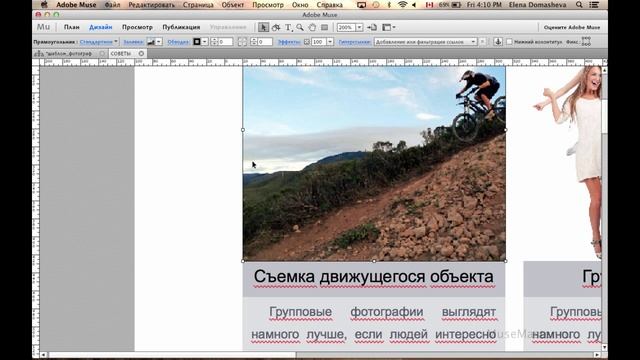Viewport: 640px width, 360px height.
Task: Select the Rectangle tool
Action: 324,27
